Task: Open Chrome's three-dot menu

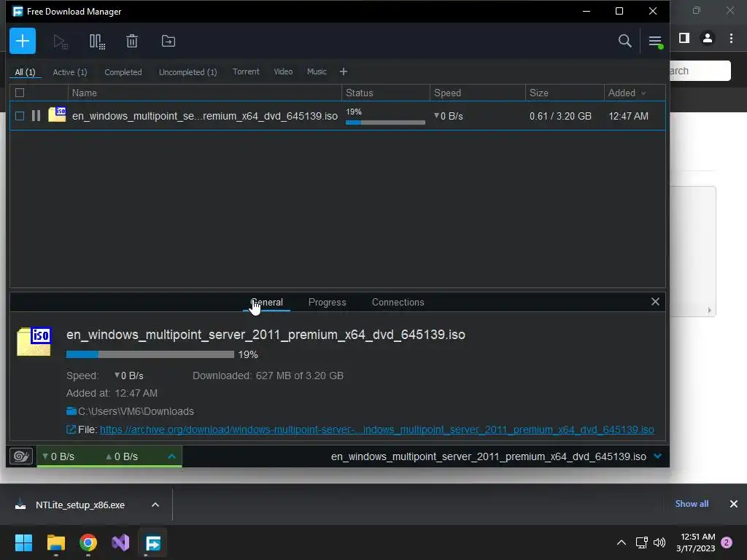Action: pyautogui.click(x=731, y=38)
